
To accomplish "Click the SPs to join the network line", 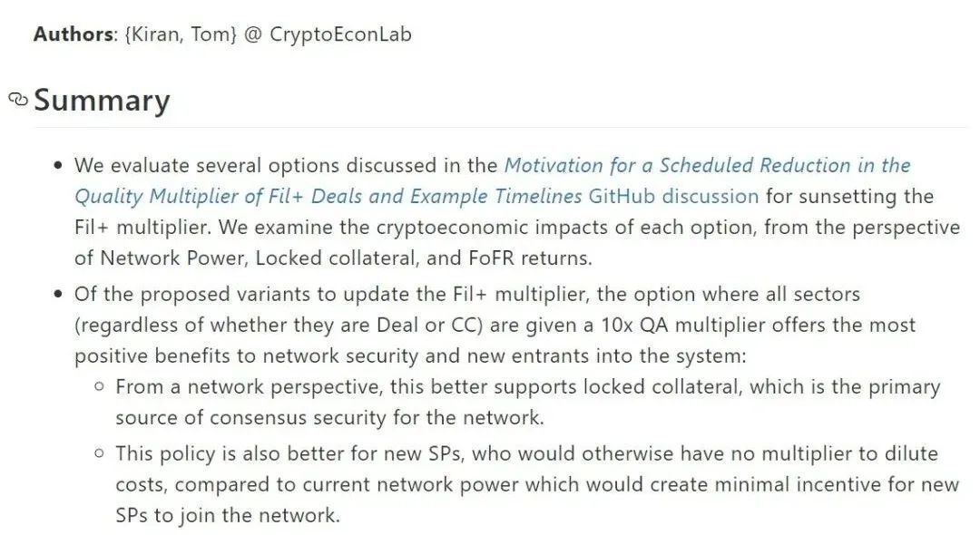I will 228,516.
